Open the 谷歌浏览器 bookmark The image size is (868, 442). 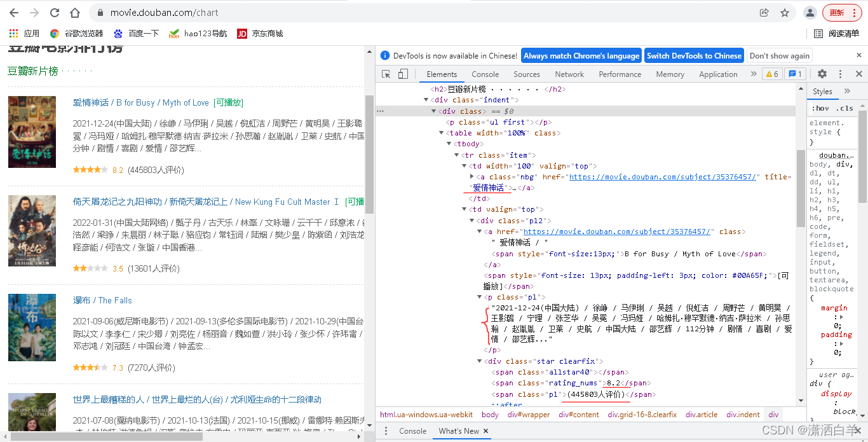click(x=76, y=33)
